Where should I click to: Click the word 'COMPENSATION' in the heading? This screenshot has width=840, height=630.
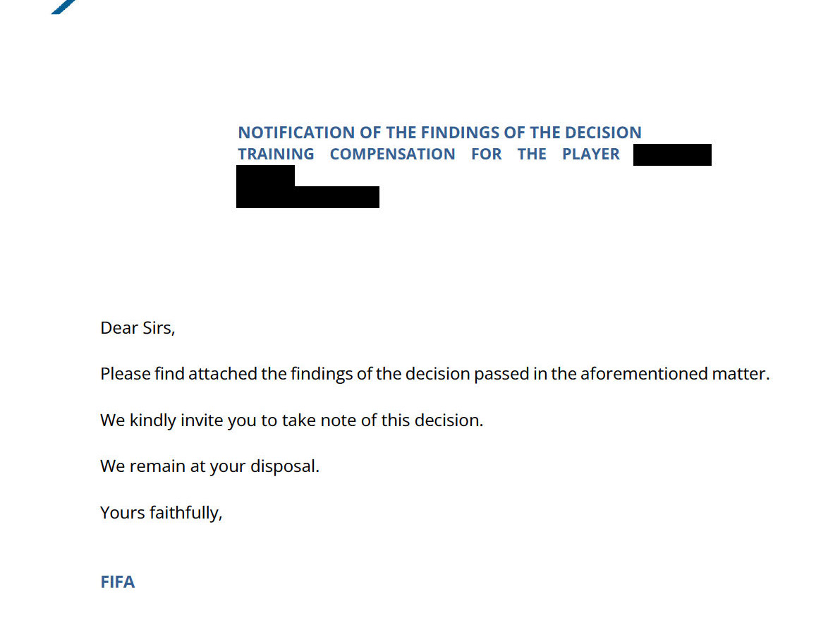tap(392, 155)
